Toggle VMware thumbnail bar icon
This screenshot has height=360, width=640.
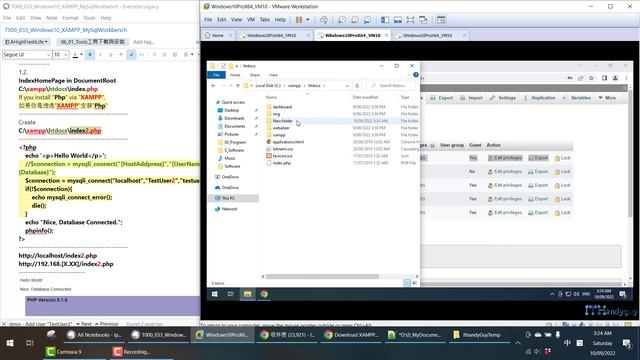point(398,20)
